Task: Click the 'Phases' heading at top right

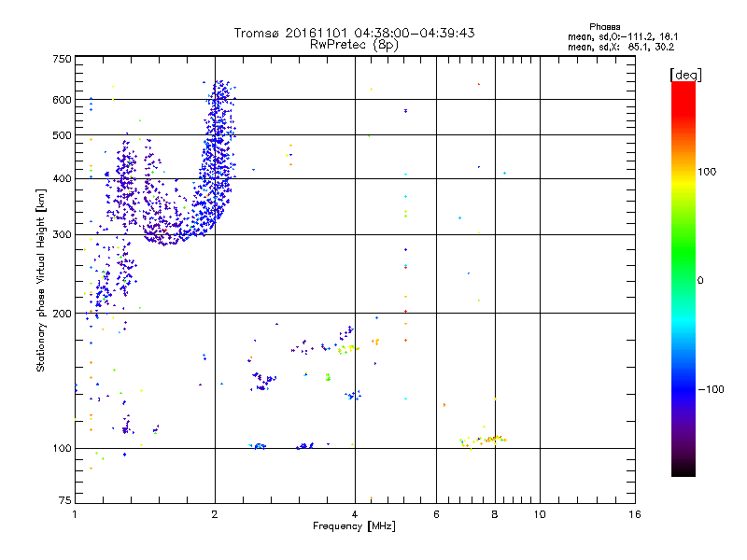Action: pos(604,27)
